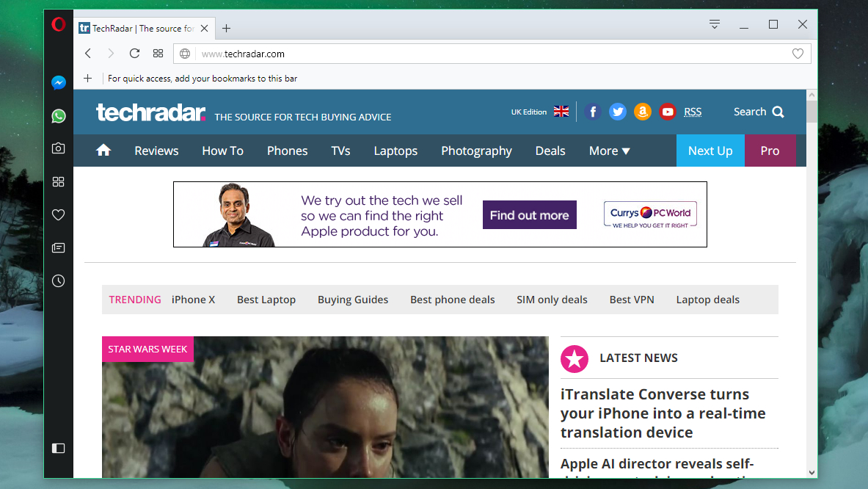Open the Laptops section
The height and width of the screenshot is (489, 868).
(395, 151)
